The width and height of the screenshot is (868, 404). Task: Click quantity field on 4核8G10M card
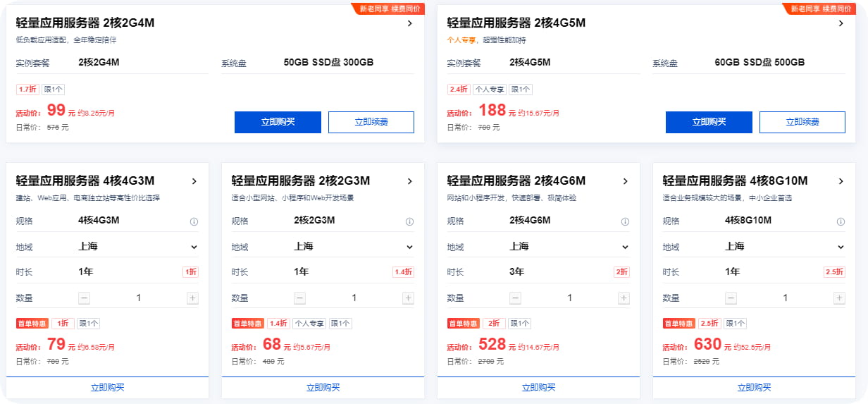pos(785,298)
